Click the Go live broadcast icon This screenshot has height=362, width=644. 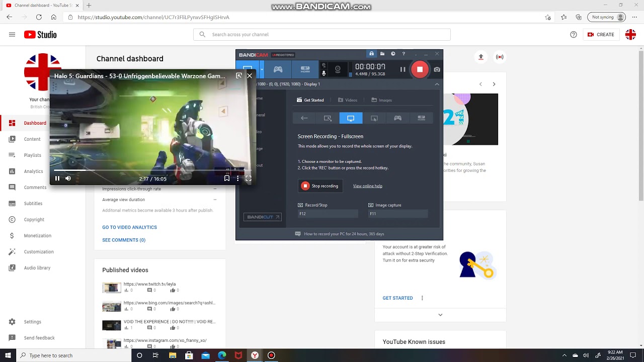500,57
